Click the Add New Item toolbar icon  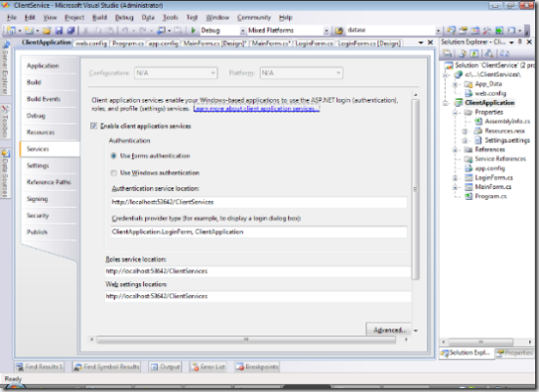29,30
